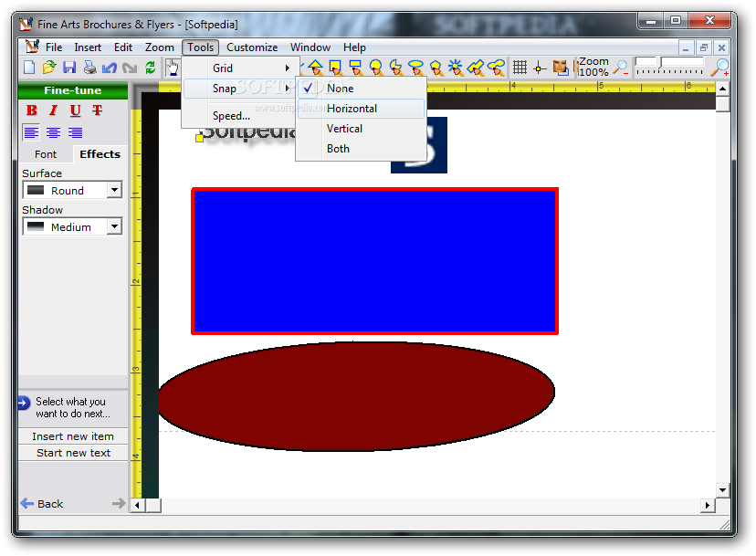Insert triangle shape from toolbar
This screenshot has width=756, height=556.
(315, 68)
